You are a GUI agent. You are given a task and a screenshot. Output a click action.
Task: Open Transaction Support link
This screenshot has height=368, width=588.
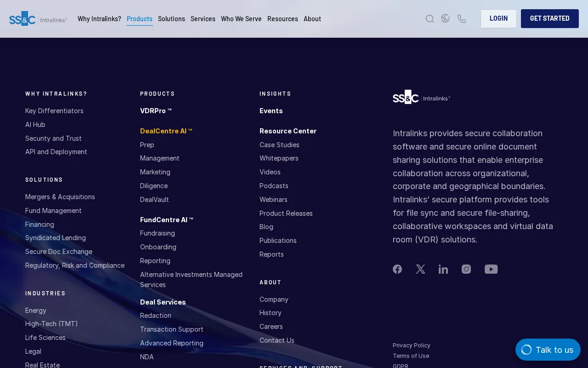click(x=172, y=329)
